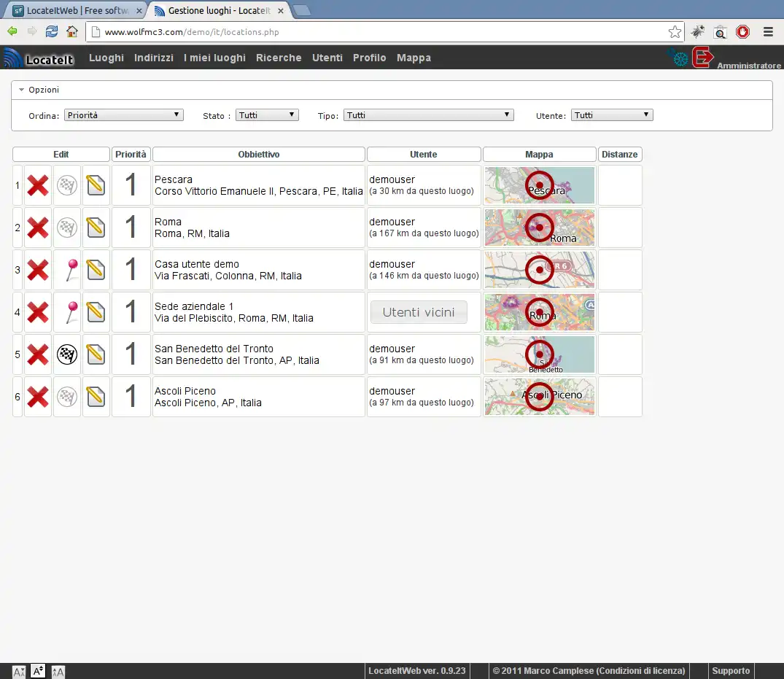This screenshot has height=679, width=784.
Task: Open the Ricerche menu
Action: coord(279,58)
